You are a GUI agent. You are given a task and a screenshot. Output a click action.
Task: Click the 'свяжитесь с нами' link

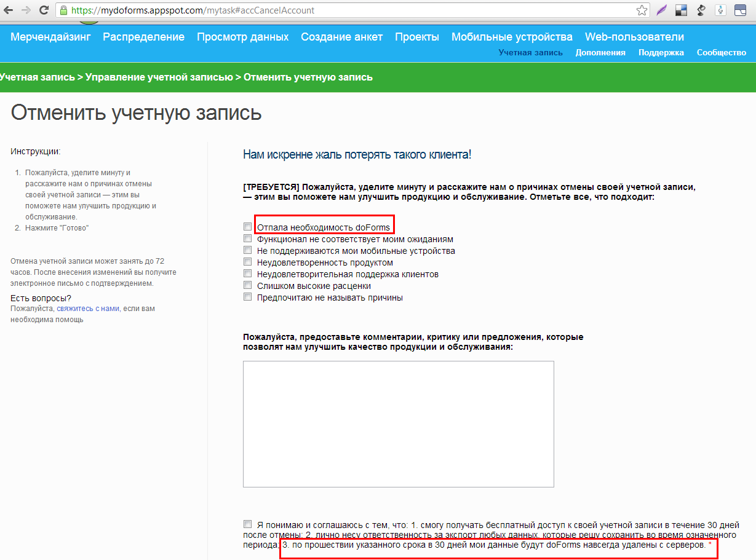88,309
